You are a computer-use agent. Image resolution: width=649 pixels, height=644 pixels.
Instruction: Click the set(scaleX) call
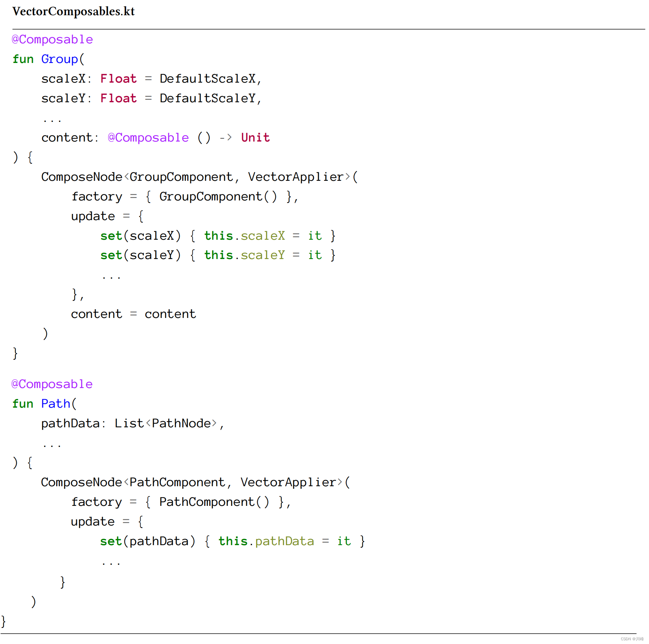[x=141, y=236]
